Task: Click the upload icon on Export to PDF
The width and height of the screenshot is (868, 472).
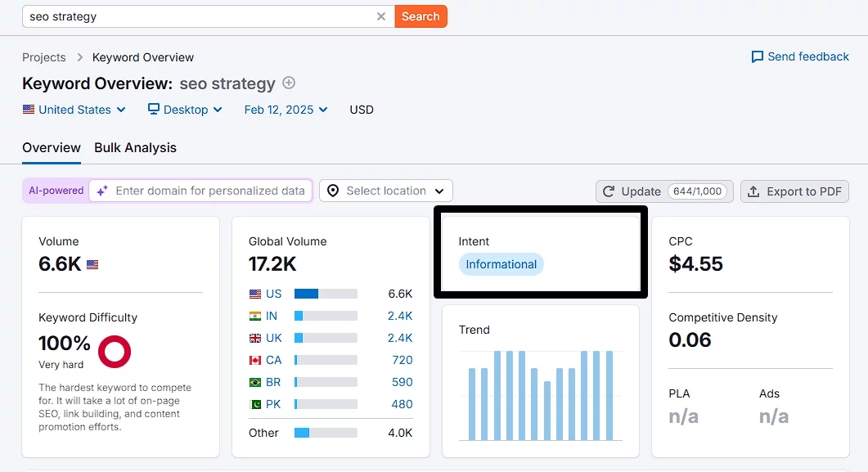Action: tap(753, 191)
